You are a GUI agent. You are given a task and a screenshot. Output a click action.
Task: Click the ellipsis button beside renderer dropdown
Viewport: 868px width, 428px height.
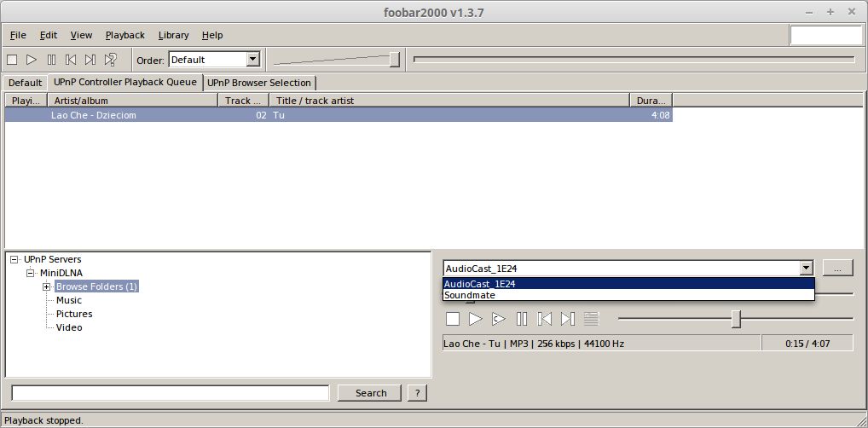pos(837,268)
